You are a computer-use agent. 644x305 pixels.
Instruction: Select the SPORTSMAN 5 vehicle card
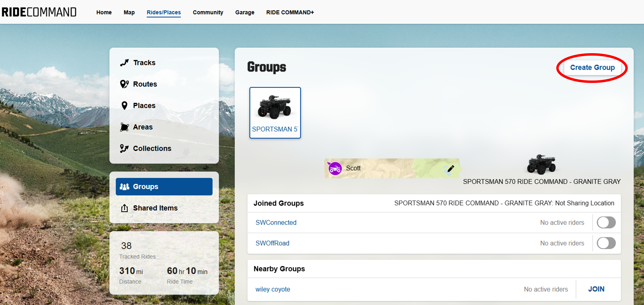[x=275, y=113]
